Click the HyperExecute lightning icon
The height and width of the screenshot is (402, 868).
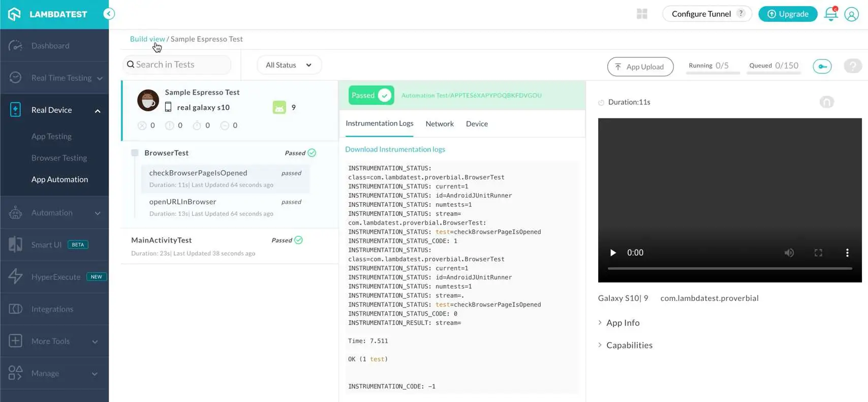tap(15, 276)
